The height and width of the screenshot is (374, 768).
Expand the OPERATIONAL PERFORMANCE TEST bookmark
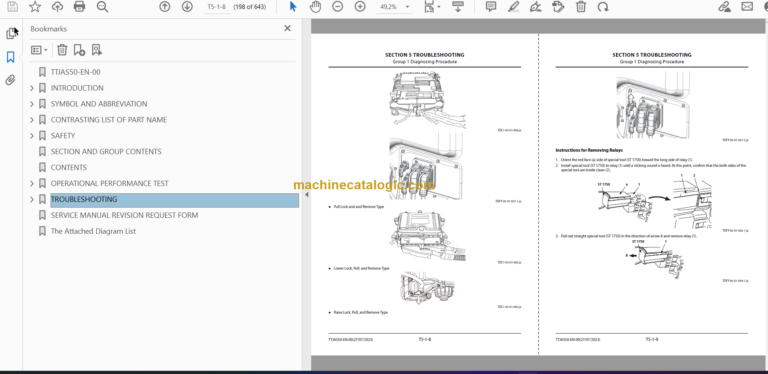(x=32, y=184)
